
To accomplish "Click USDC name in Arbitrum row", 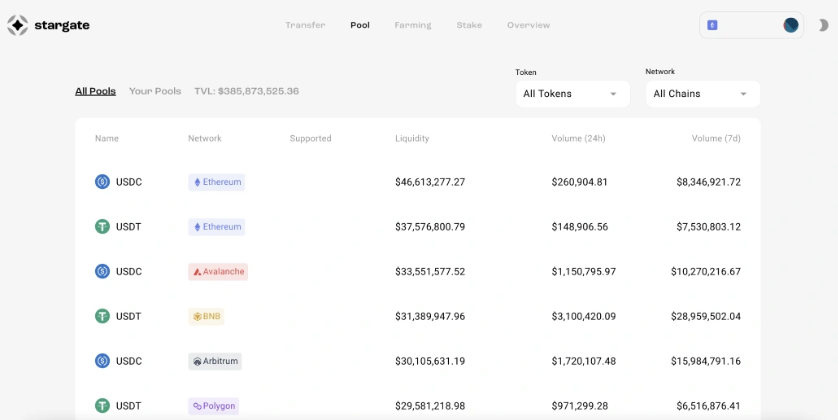I will pyautogui.click(x=129, y=362).
